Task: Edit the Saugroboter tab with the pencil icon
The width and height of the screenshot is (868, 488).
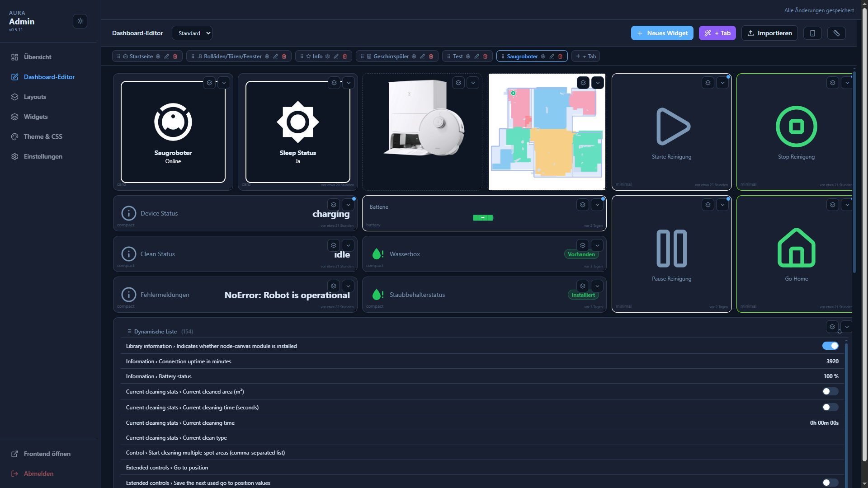Action: pyautogui.click(x=552, y=56)
